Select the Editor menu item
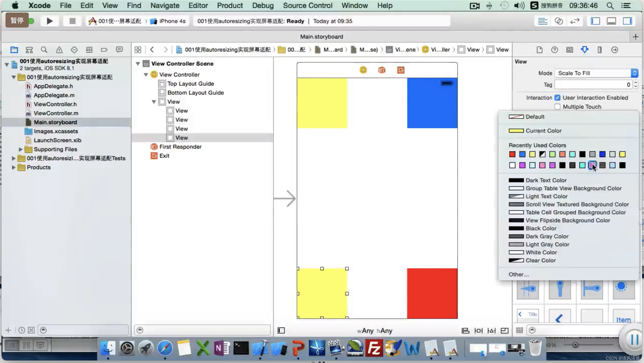 click(198, 5)
